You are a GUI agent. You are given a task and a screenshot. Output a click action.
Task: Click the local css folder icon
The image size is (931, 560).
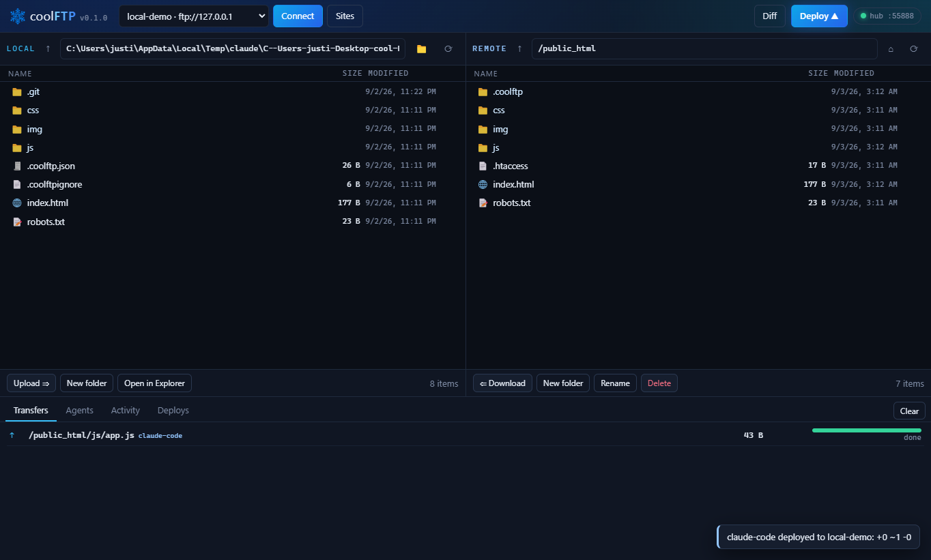pos(17,110)
